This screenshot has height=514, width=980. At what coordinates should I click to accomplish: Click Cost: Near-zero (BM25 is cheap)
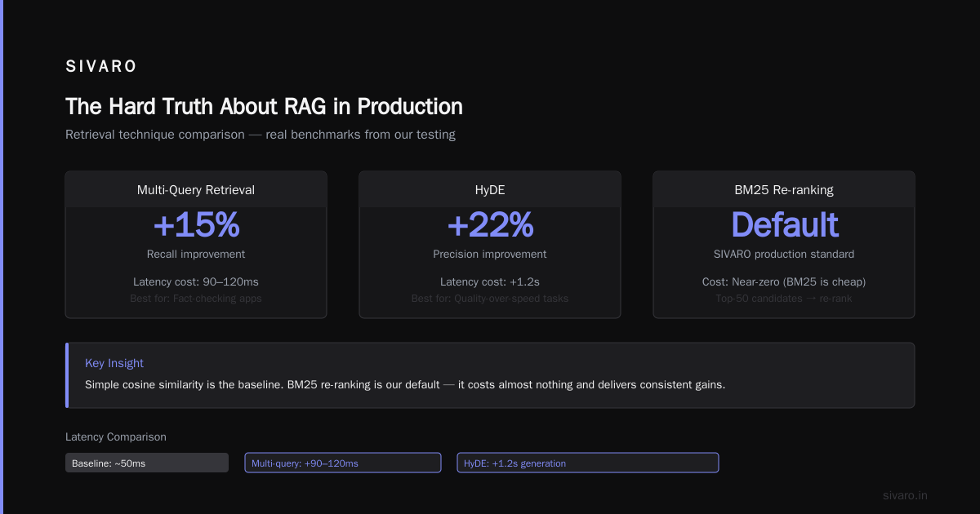pos(784,281)
